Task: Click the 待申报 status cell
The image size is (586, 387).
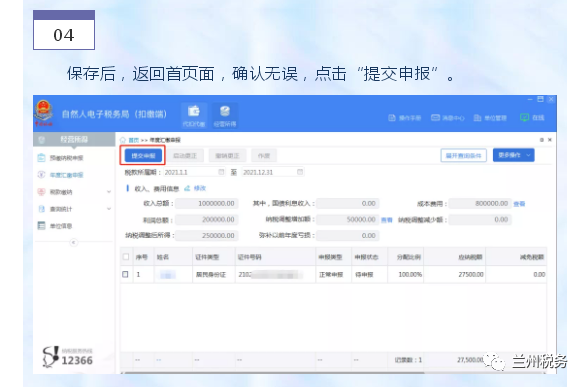Action: coord(369,275)
